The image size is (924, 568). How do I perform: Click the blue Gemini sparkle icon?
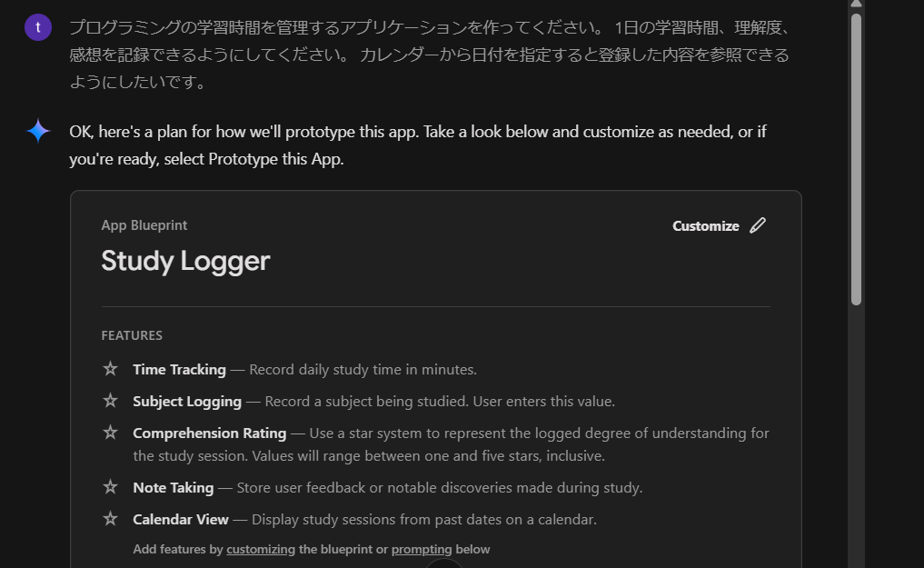pyautogui.click(x=38, y=132)
